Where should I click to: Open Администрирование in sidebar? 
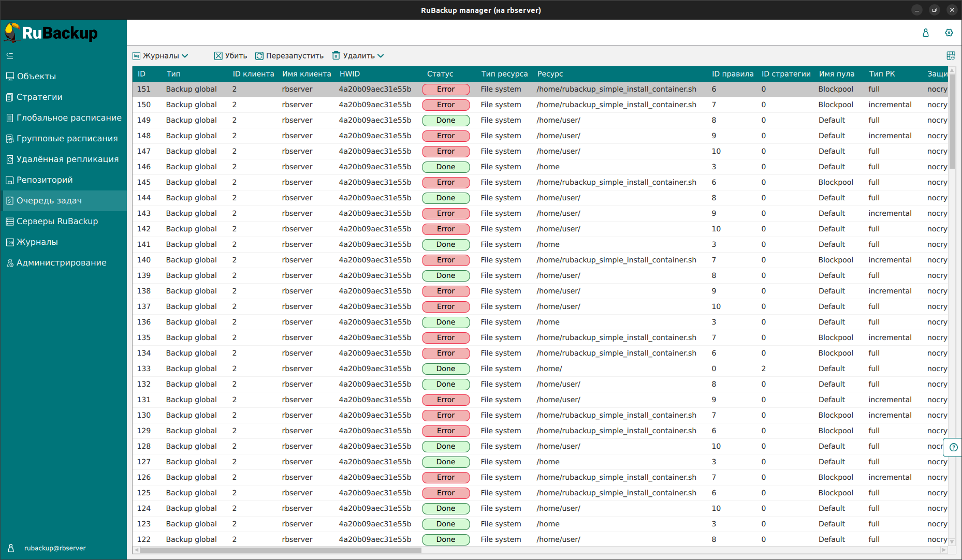(61, 262)
